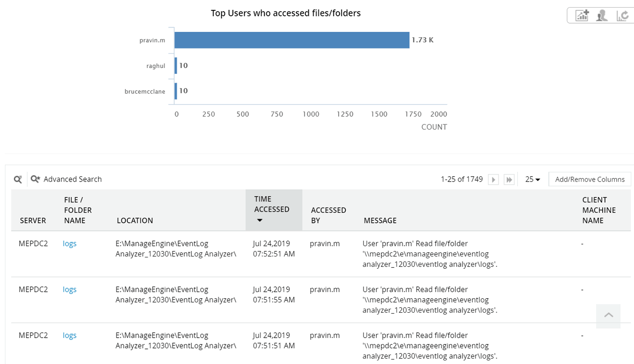This screenshot has width=634, height=364.
Task: Open the logs link accessed at 07:51:51 AM
Action: (70, 335)
